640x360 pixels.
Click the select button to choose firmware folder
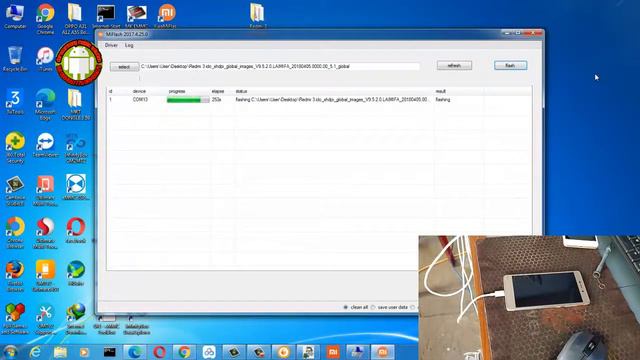coord(124,67)
